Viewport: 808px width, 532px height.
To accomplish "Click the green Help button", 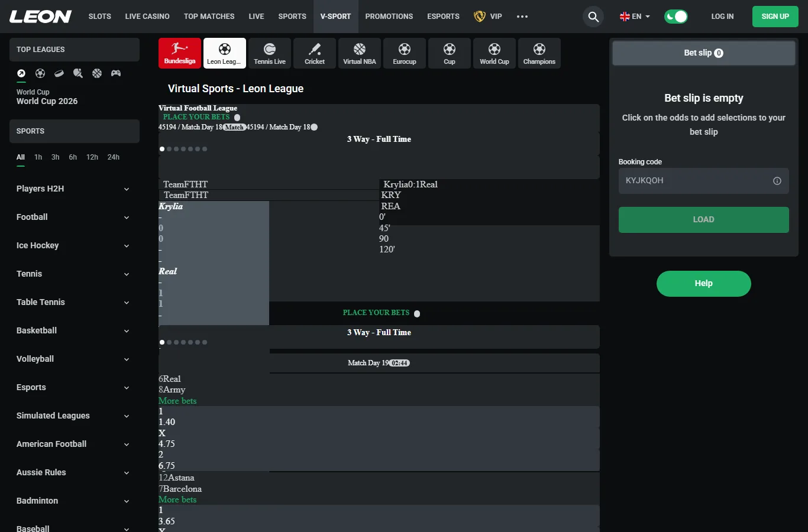I will [704, 284].
